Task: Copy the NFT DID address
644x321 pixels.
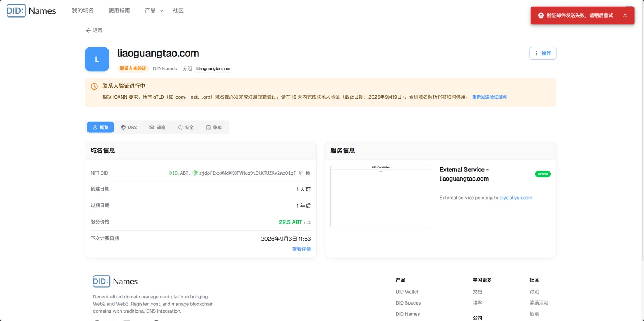Action: 301,173
